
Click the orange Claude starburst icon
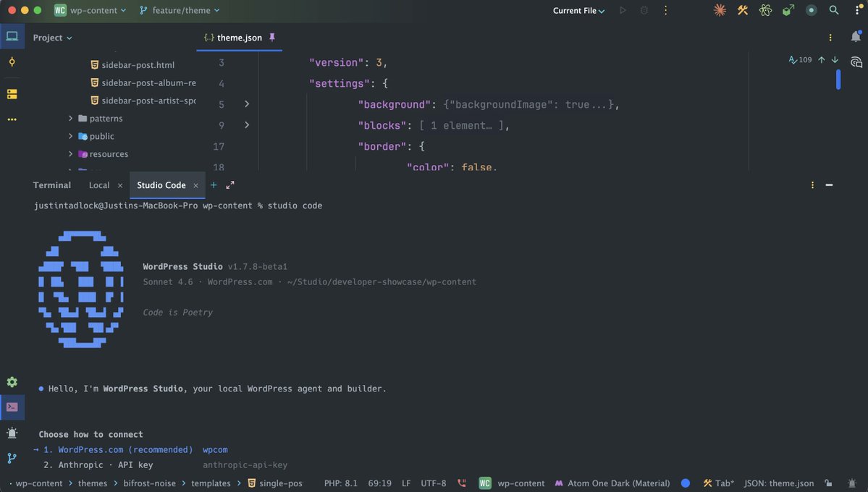pyautogui.click(x=720, y=10)
